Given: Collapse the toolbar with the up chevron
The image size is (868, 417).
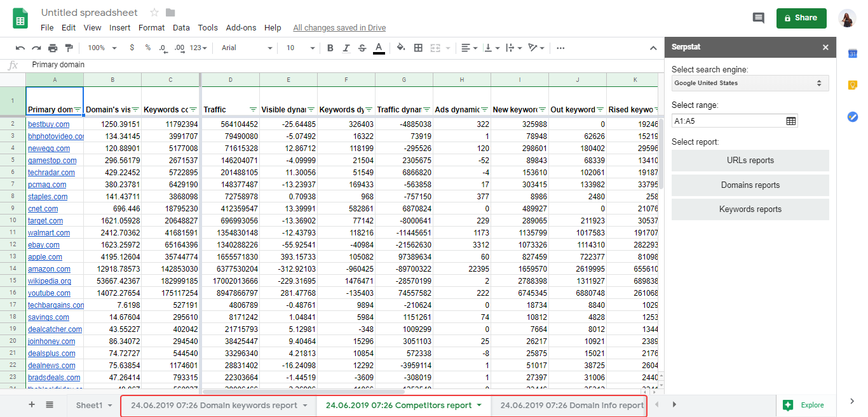Looking at the screenshot, I should (653, 48).
